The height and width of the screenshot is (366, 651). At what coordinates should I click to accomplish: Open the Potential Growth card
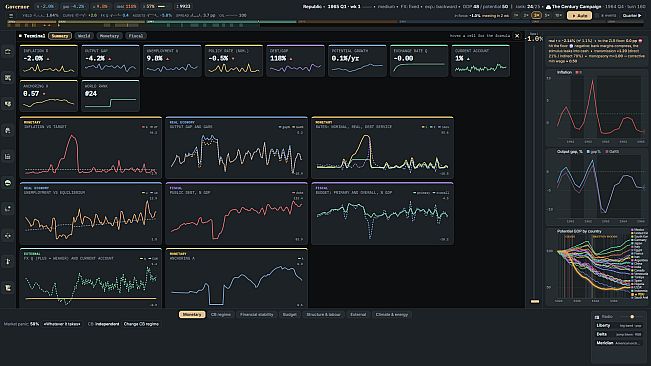coord(357,61)
